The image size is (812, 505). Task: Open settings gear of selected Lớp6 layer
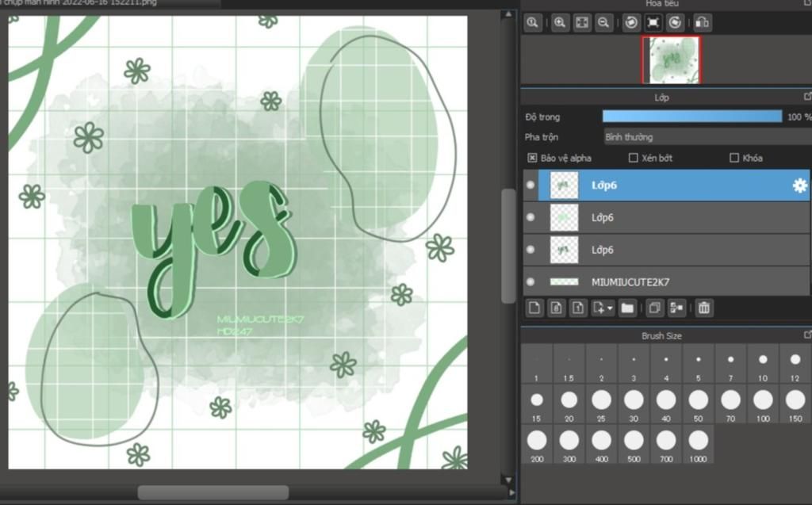point(799,186)
